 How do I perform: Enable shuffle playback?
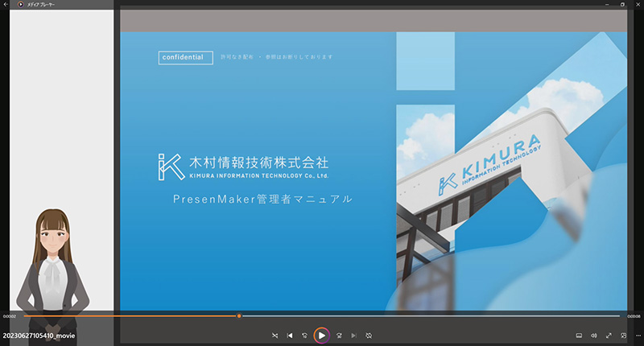(x=275, y=335)
